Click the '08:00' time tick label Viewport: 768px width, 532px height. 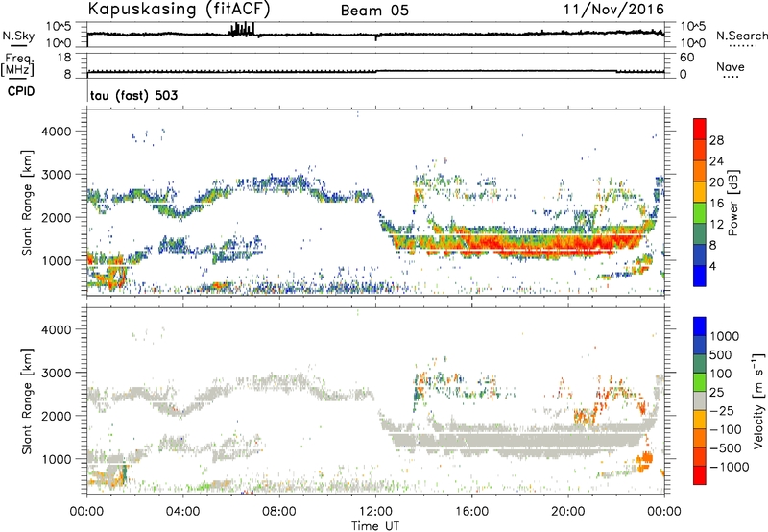click(x=279, y=512)
